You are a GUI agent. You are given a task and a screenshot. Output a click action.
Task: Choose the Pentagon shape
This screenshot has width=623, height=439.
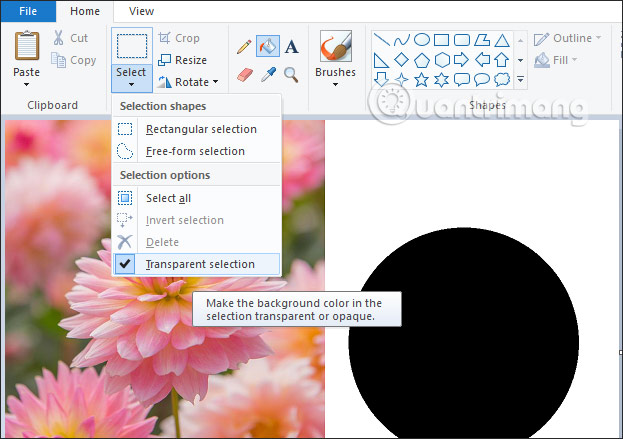pos(422,60)
